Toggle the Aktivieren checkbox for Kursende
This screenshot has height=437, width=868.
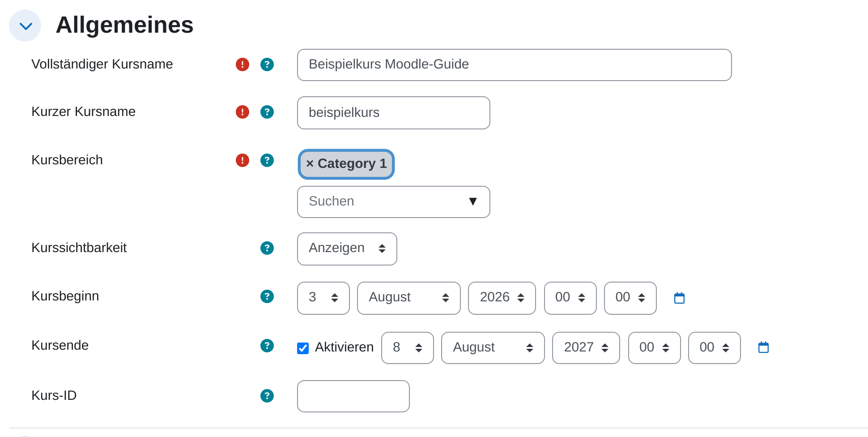coord(303,348)
